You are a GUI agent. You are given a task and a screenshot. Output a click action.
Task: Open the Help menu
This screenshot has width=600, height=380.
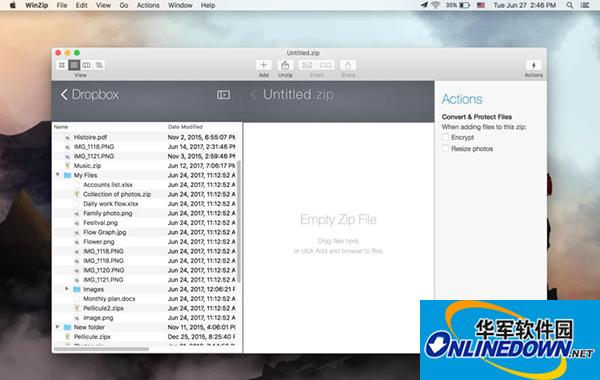click(x=208, y=5)
